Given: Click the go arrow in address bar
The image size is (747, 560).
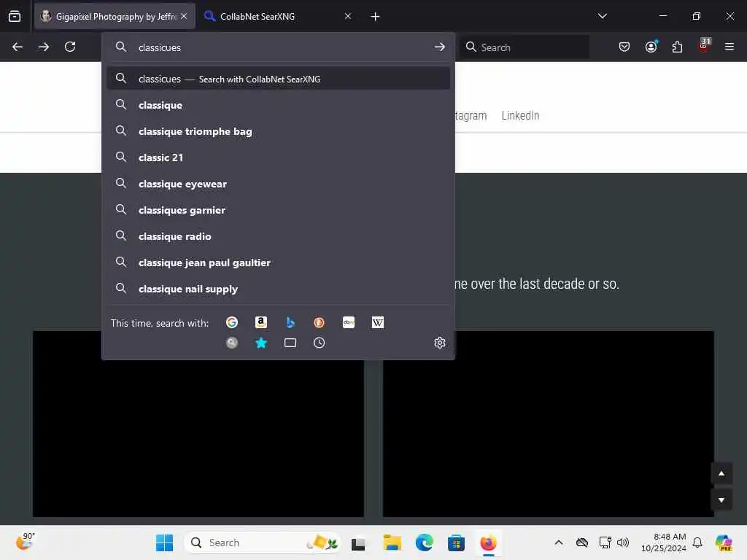Looking at the screenshot, I should coord(440,47).
